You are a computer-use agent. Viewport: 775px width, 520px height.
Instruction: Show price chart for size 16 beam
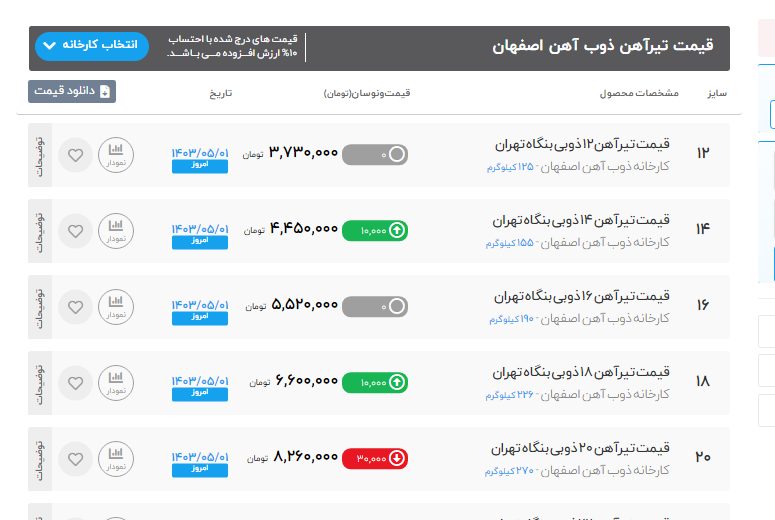[x=115, y=306]
